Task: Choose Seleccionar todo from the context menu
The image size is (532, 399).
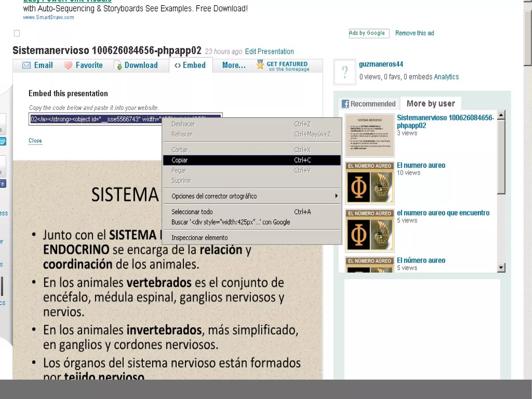Action: (192, 212)
